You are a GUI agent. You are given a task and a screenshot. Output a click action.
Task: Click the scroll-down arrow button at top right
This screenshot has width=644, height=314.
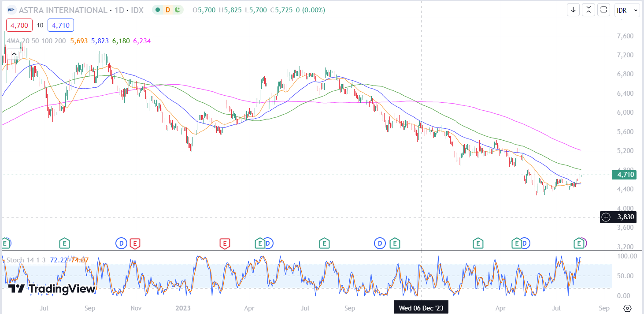click(573, 10)
